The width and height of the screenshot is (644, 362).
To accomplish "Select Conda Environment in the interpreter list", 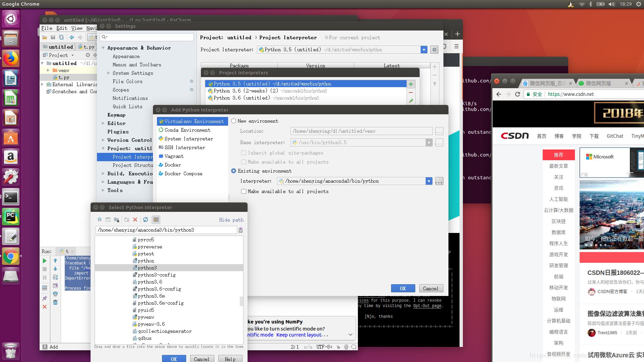I will 187,130.
